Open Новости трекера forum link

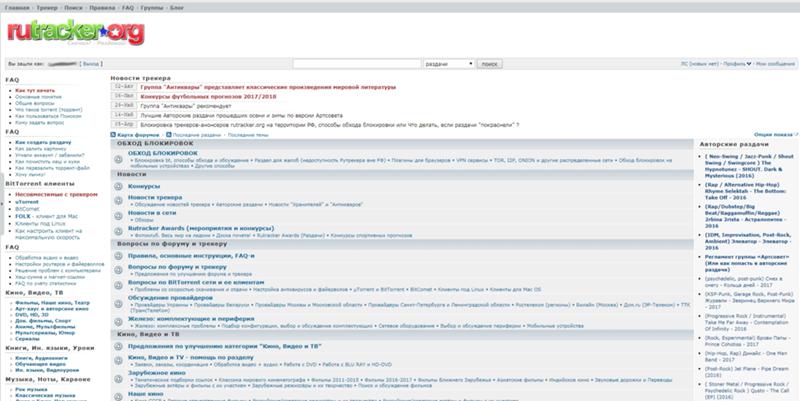click(x=155, y=197)
